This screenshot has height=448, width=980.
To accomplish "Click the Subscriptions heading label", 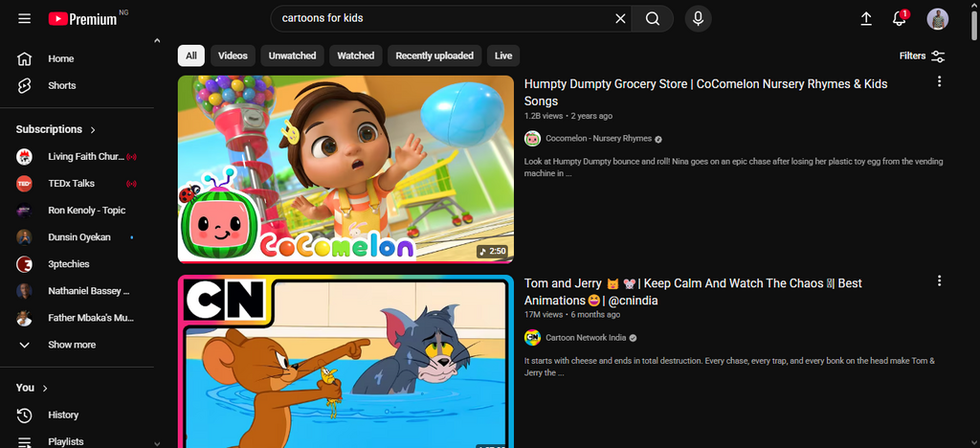I will pyautogui.click(x=49, y=130).
